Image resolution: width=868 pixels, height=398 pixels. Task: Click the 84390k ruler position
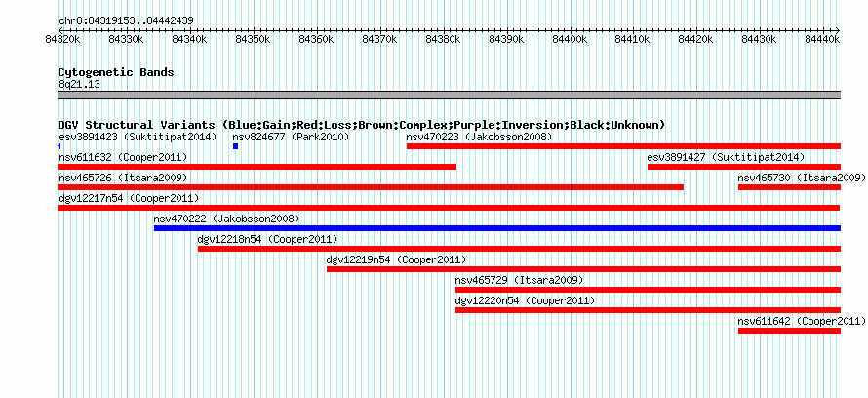pyautogui.click(x=507, y=39)
